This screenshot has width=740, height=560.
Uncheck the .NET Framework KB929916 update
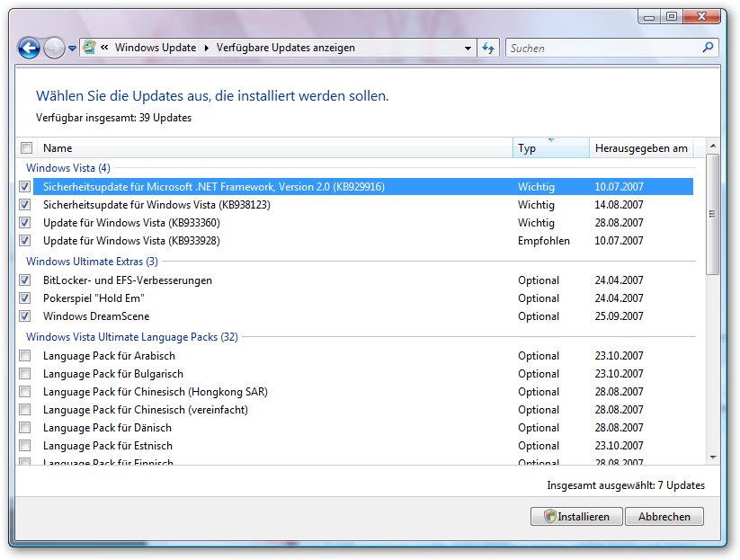point(25,187)
